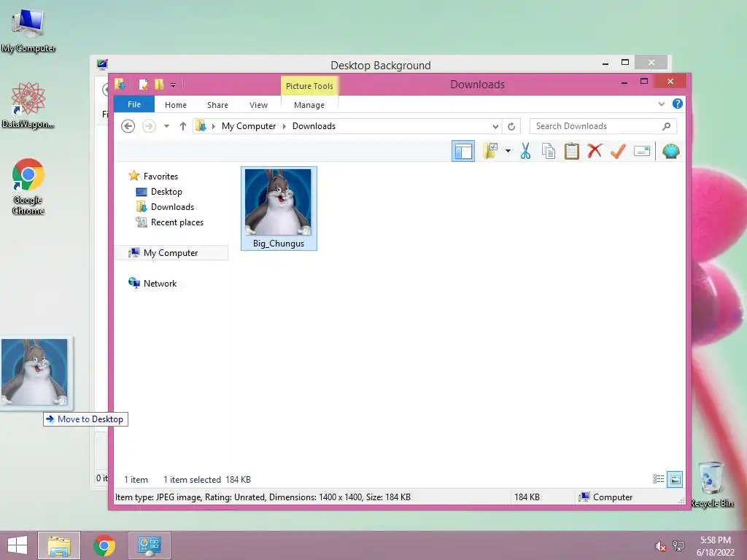The height and width of the screenshot is (560, 747).
Task: Select Network in the navigation pane
Action: coord(160,284)
